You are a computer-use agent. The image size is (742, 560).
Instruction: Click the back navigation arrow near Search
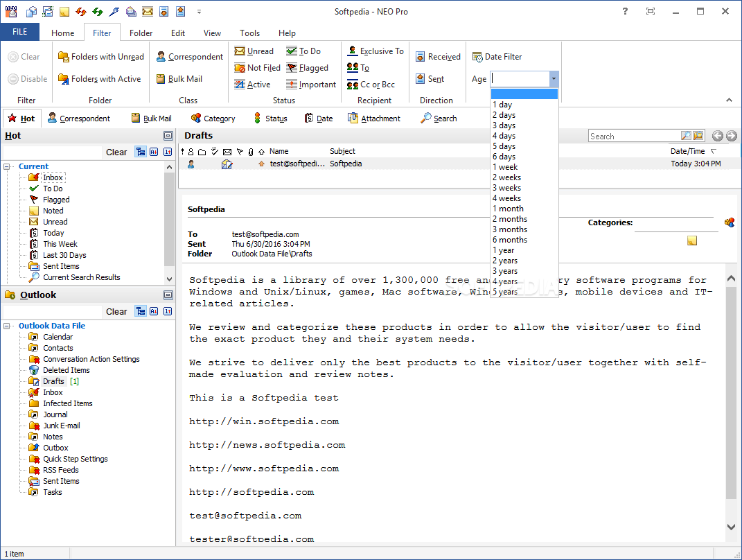(x=717, y=136)
